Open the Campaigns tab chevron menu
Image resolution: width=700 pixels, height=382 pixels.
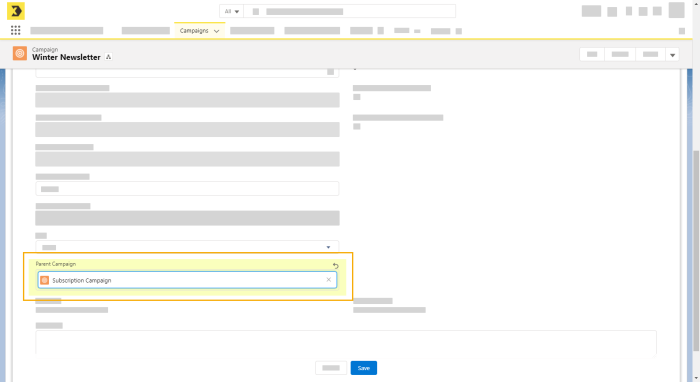(x=217, y=31)
